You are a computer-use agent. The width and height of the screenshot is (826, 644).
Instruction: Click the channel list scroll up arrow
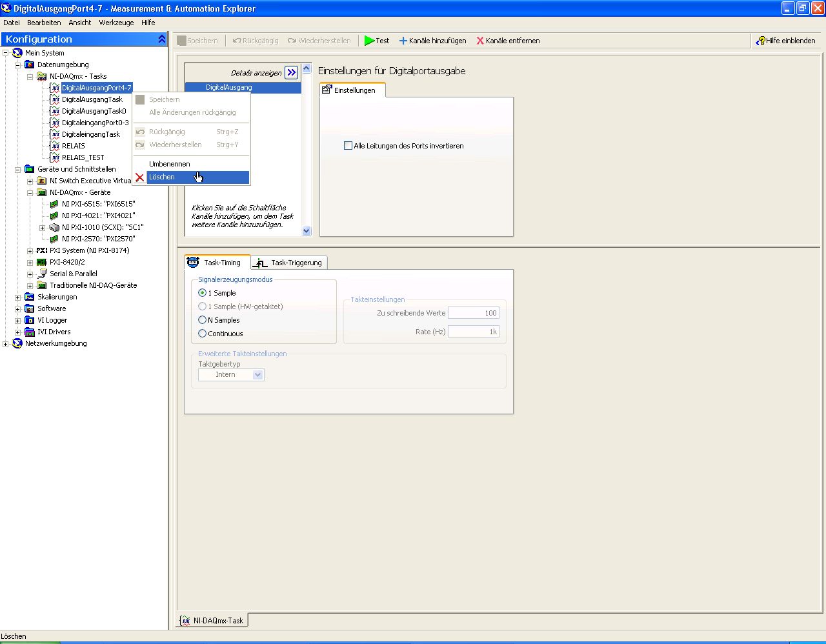[x=307, y=68]
